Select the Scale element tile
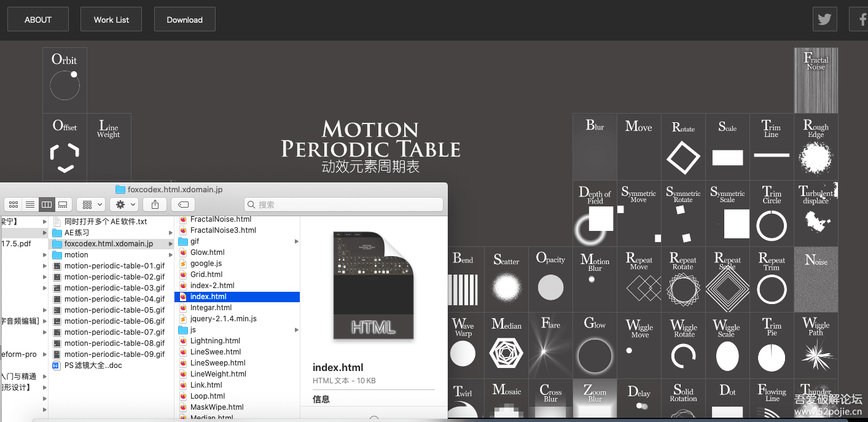 (727, 146)
